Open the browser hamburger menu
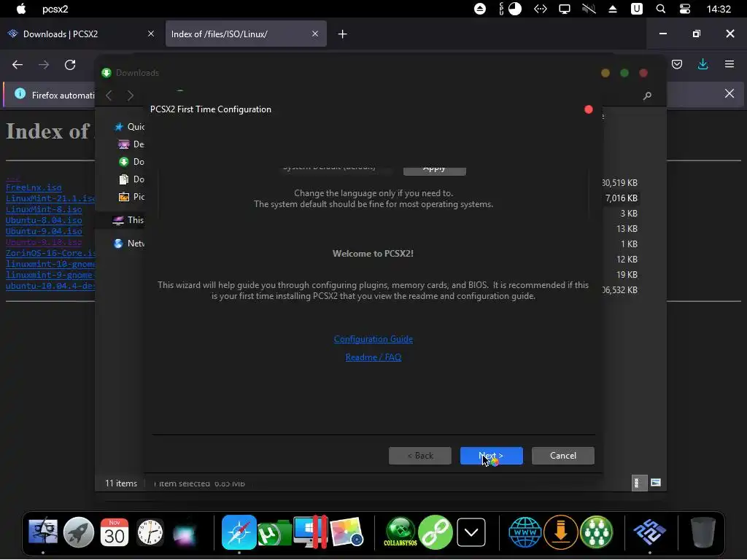747x560 pixels. click(729, 64)
